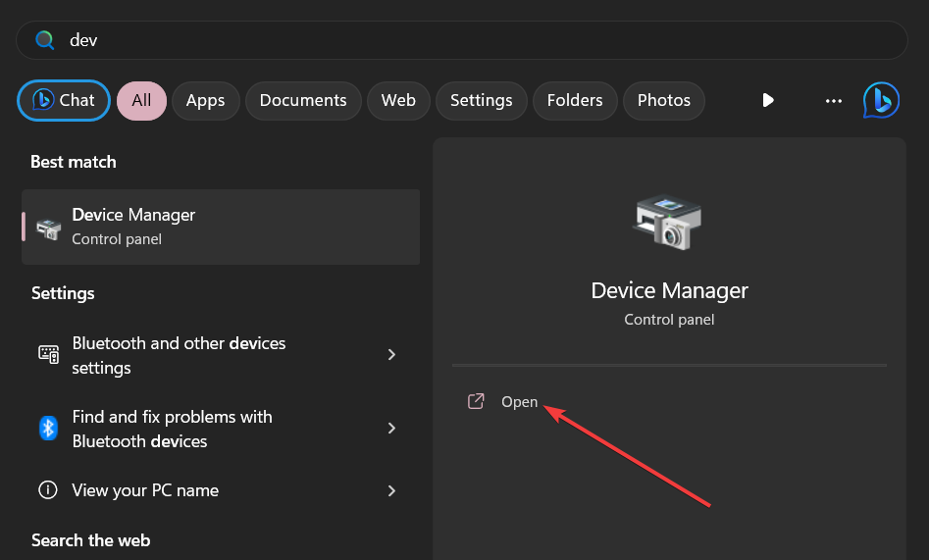929x560 pixels.
Task: Click the search magnifier icon
Action: tap(44, 40)
